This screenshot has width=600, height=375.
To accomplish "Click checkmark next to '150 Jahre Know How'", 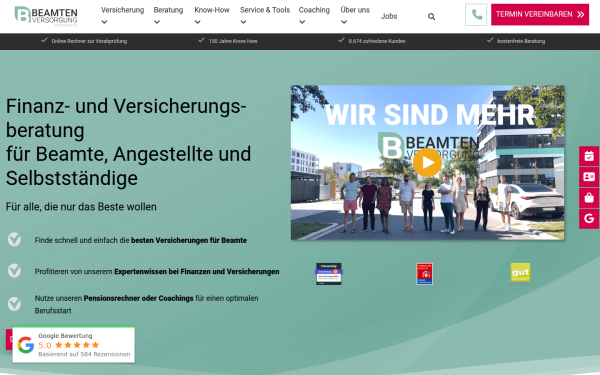I will click(x=201, y=40).
